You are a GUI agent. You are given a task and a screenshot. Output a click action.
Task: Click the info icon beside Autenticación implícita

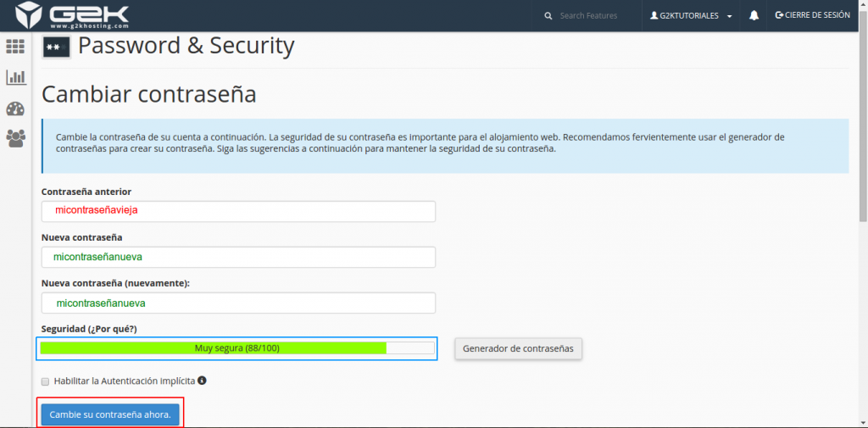pyautogui.click(x=203, y=381)
